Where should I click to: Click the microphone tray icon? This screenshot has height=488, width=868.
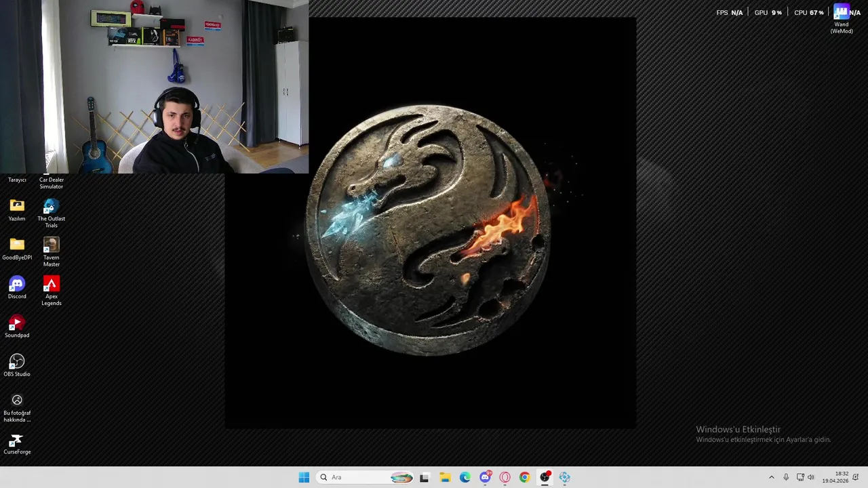pos(786,477)
